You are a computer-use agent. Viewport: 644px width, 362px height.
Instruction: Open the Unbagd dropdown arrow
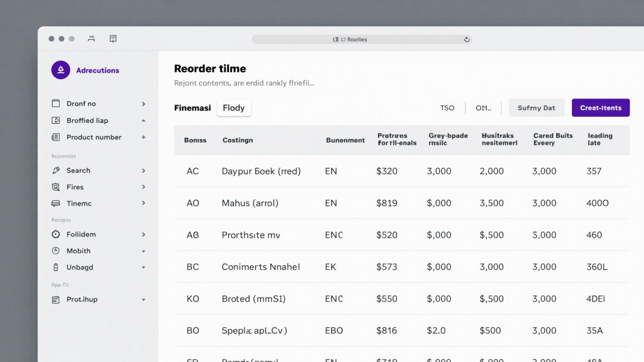(144, 267)
